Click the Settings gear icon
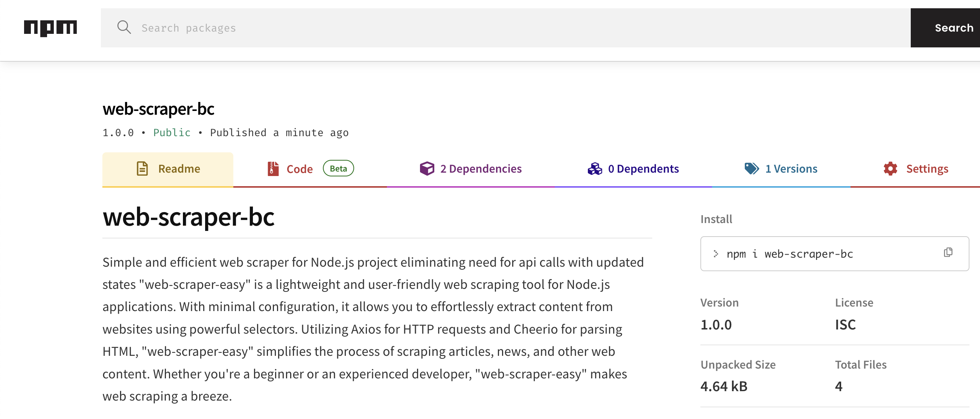 (x=890, y=169)
